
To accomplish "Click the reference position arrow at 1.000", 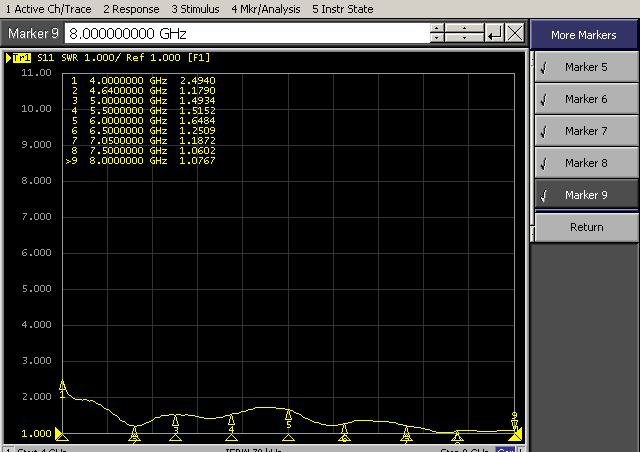I will tap(58, 433).
